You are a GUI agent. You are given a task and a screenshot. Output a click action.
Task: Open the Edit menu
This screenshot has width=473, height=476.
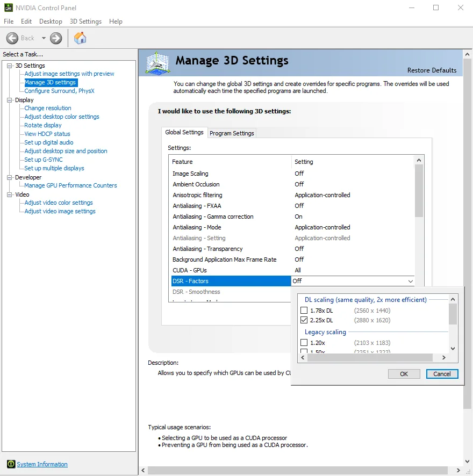[x=26, y=21]
